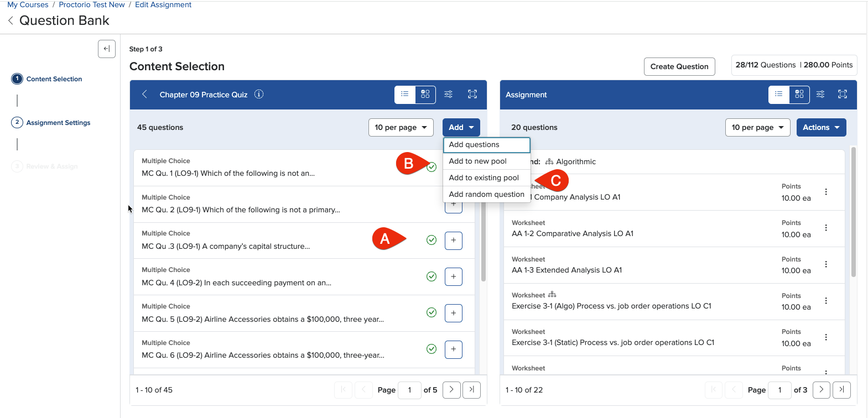Open the 10 per page dropdown in Chapter 09
Image resolution: width=868 pixels, height=418 pixels.
pyautogui.click(x=401, y=127)
